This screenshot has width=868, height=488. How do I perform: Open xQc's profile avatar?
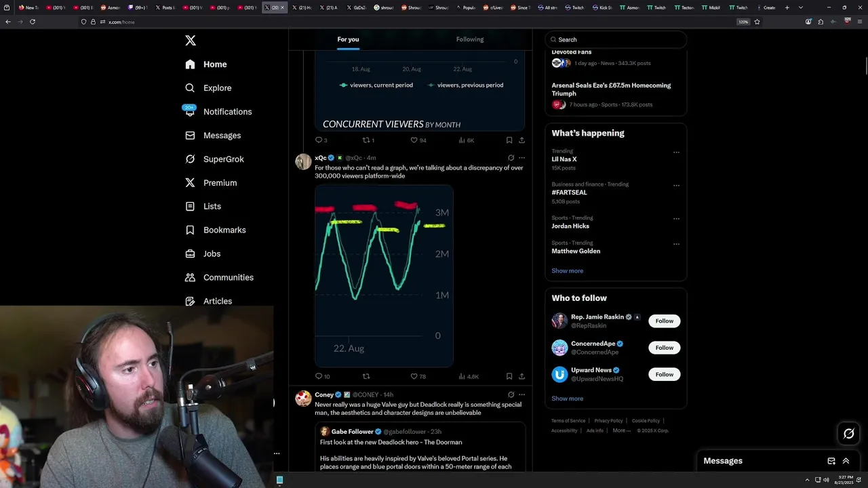tap(303, 161)
